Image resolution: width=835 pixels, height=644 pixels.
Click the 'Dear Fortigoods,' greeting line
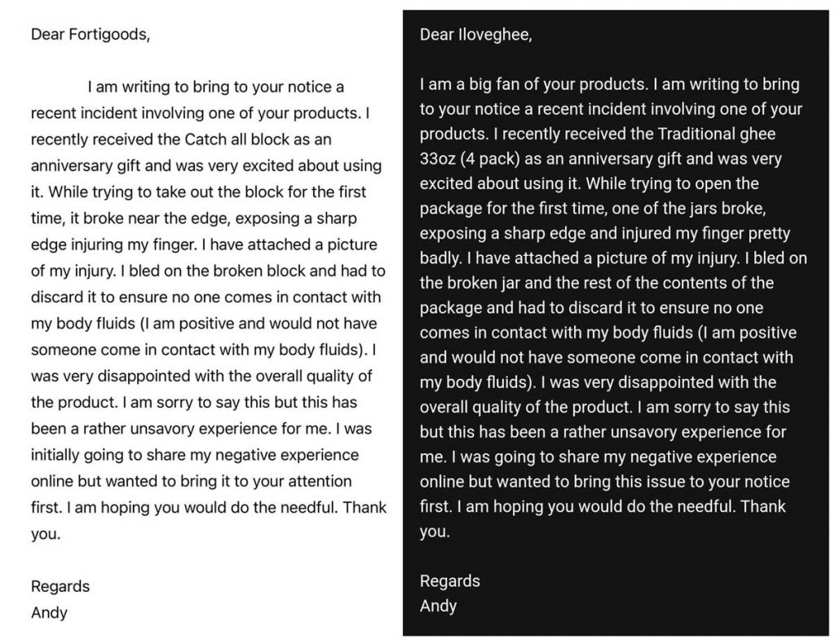(90, 34)
